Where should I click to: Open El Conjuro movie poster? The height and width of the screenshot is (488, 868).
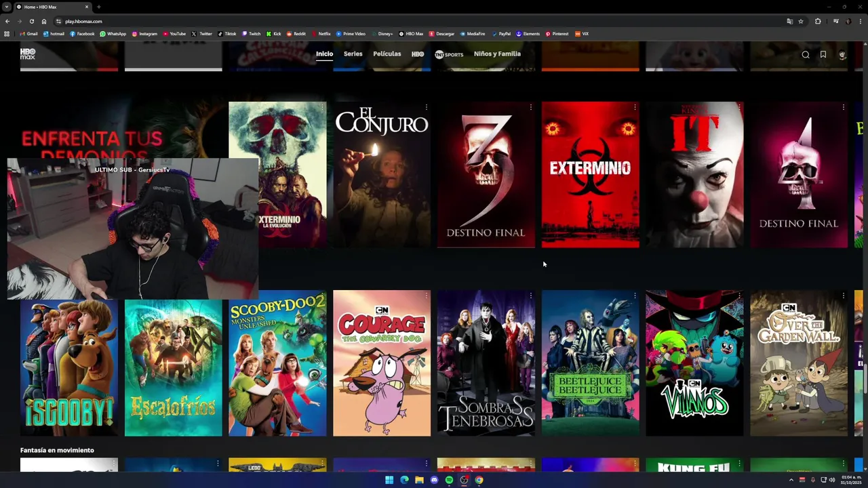click(382, 175)
